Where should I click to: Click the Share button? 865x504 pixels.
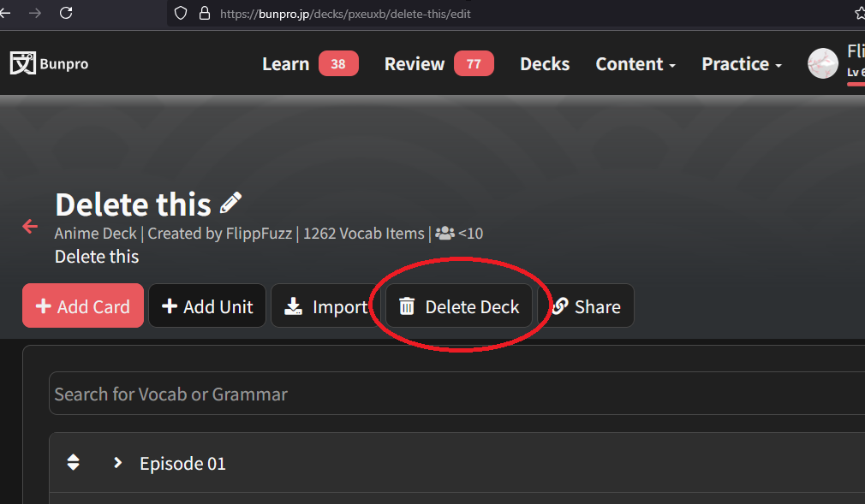coord(586,306)
